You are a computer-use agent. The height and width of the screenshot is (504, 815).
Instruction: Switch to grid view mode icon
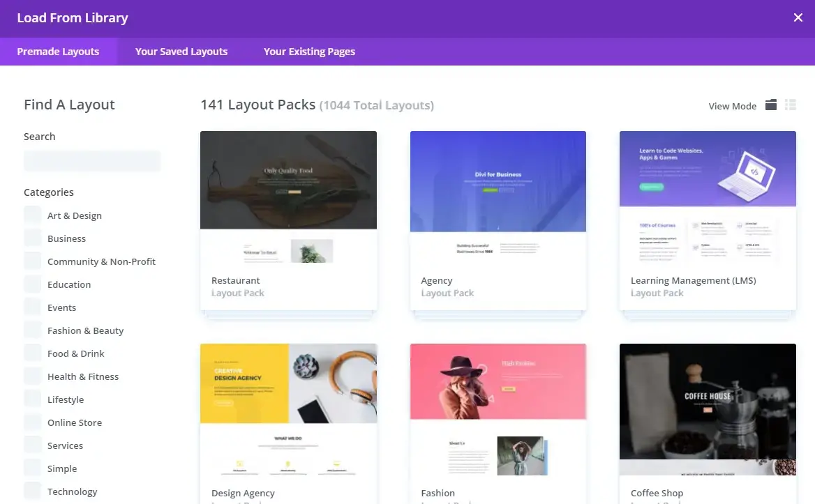click(771, 105)
